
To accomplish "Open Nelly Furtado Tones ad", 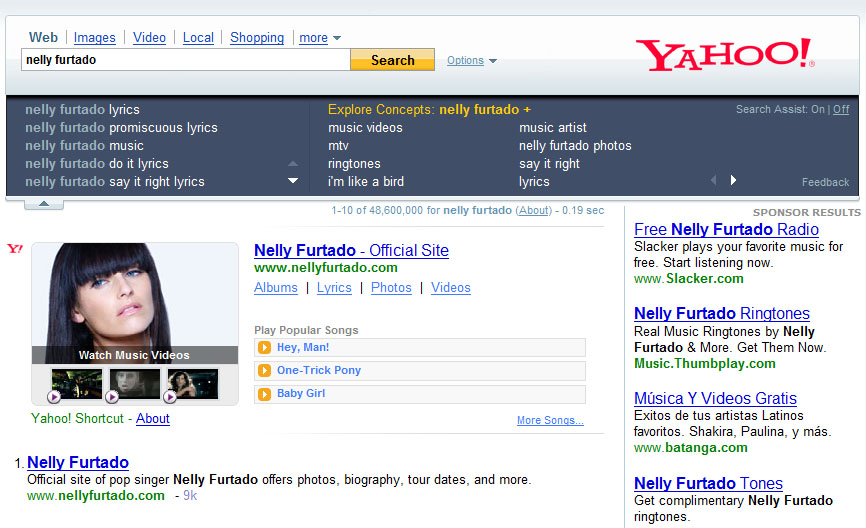I will [708, 483].
